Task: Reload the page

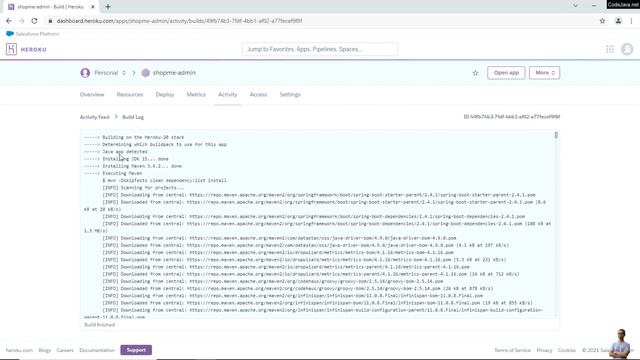Action: point(34,21)
